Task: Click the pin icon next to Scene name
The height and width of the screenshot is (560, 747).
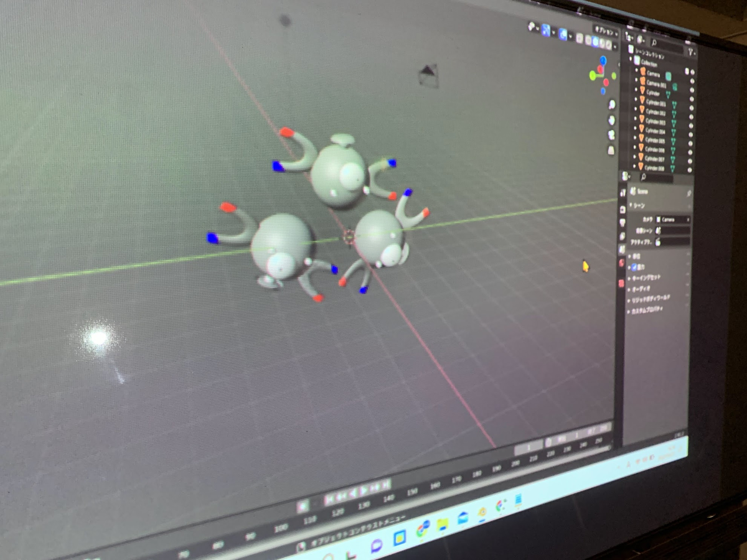Action: pos(688,194)
